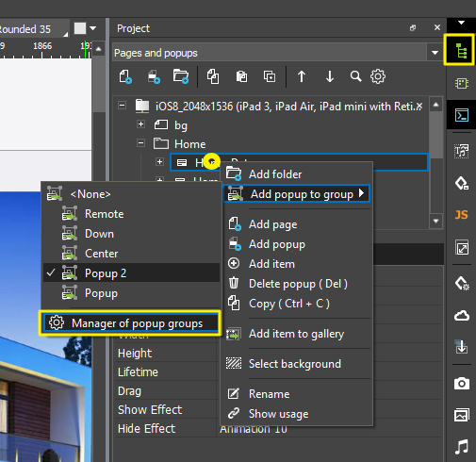The height and width of the screenshot is (462, 476).
Task: Choose Delete popup ( Del )
Action: click(x=297, y=284)
